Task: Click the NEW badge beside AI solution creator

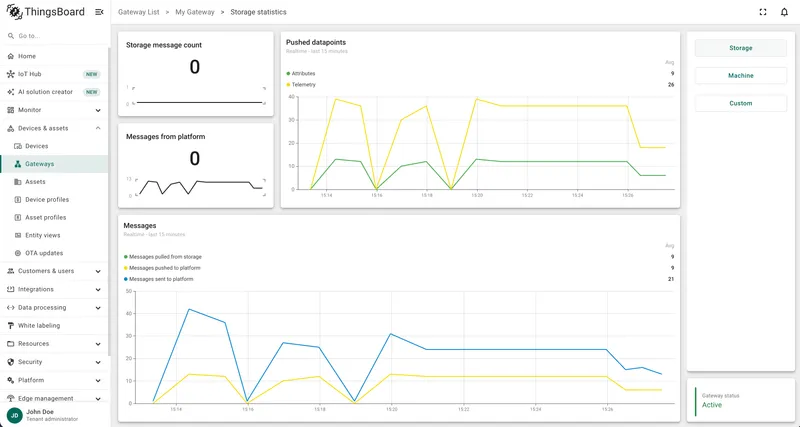Action: pyautogui.click(x=91, y=92)
